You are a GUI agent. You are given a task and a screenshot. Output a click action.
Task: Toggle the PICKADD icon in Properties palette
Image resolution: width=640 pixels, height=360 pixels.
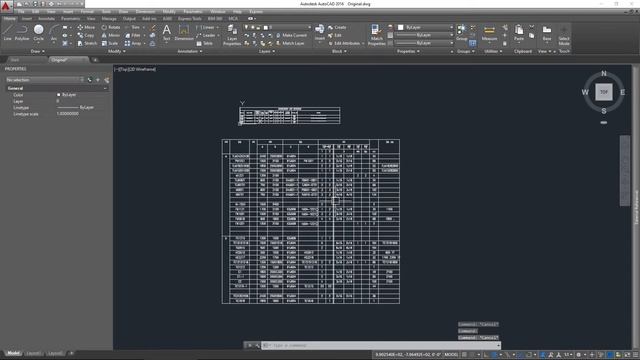[x=90, y=80]
